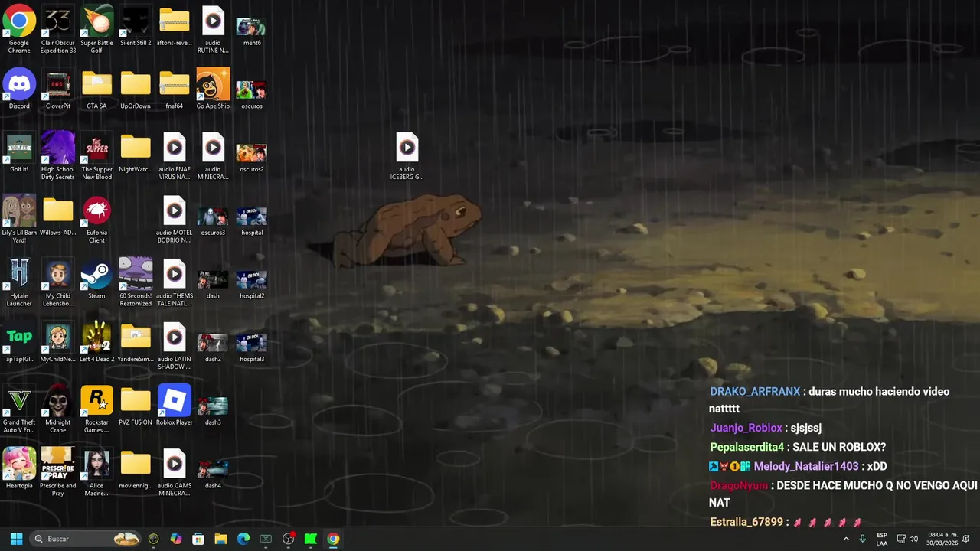Select The Supper New Blood icon
The height and width of the screenshot is (551, 980).
tap(96, 157)
